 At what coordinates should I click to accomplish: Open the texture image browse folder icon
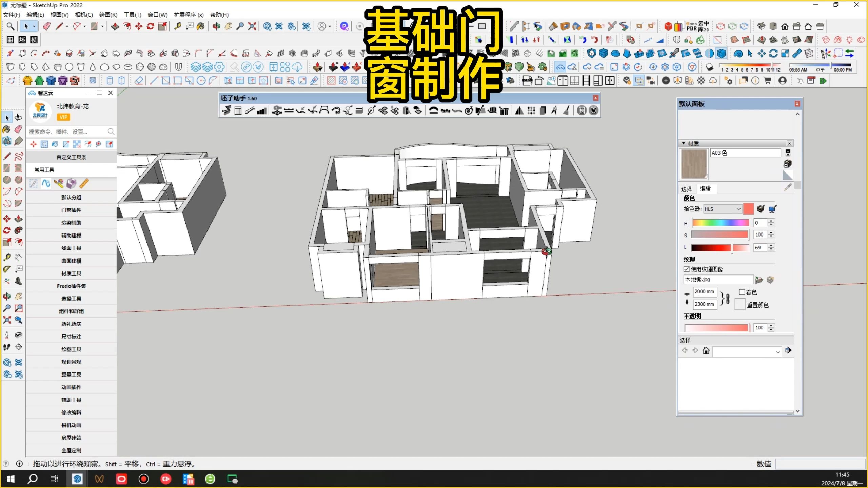click(x=759, y=279)
